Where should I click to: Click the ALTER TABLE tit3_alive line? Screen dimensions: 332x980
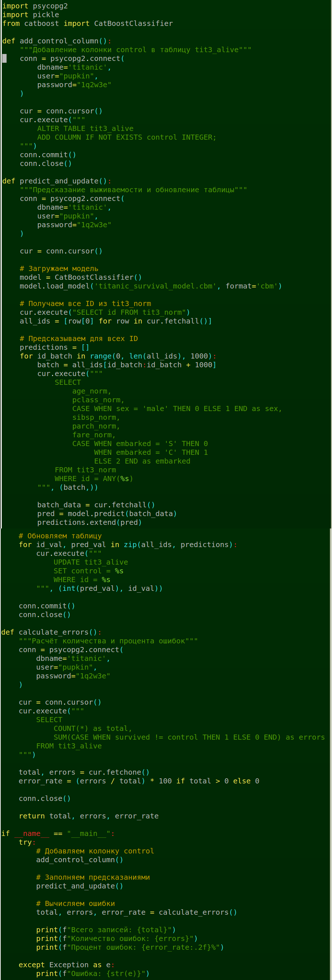pos(85,129)
